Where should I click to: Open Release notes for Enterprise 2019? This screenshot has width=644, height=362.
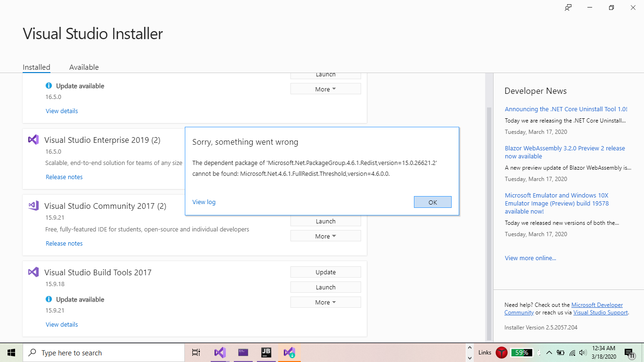(64, 177)
